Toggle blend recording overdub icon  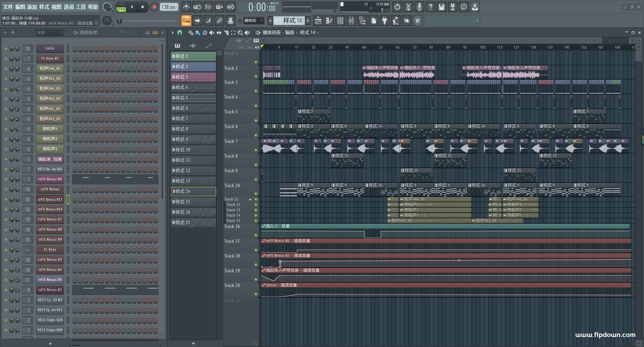tap(219, 7)
